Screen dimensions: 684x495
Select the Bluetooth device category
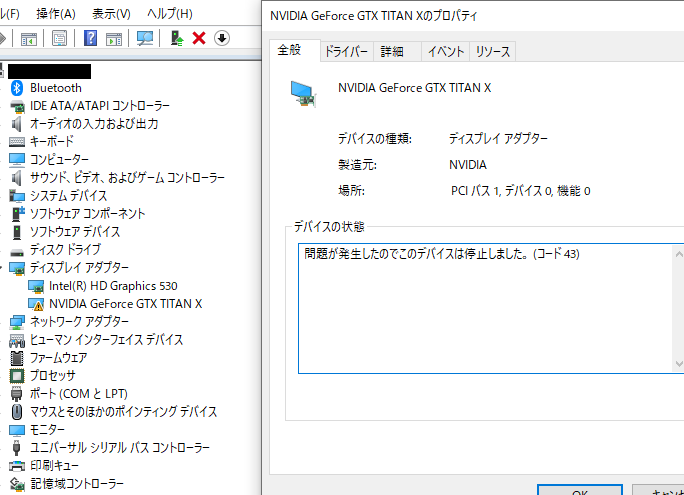(x=55, y=88)
